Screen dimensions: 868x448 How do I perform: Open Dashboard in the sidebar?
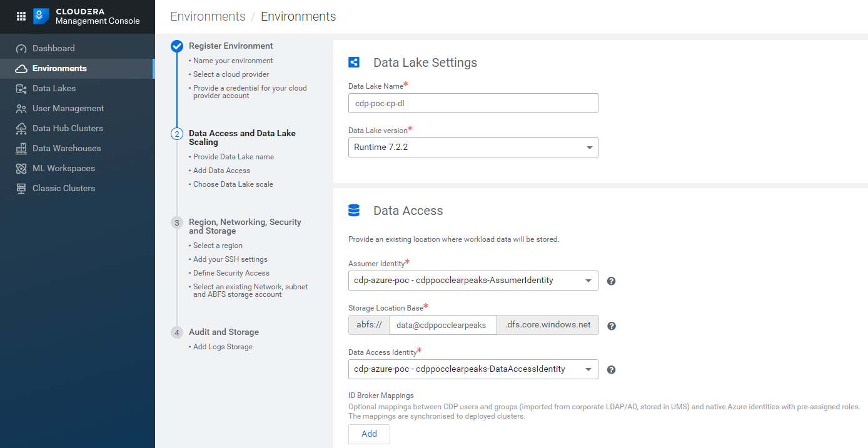pos(78,49)
